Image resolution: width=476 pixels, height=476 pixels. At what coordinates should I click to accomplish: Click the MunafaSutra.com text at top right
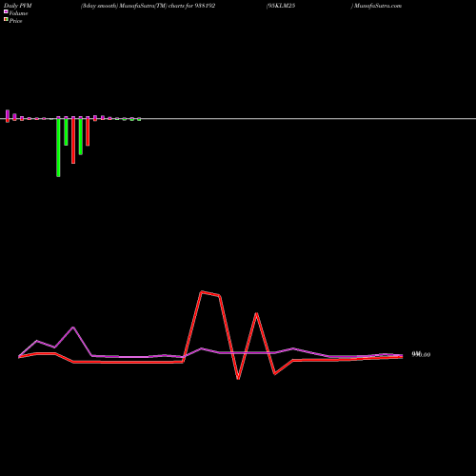point(378,6)
